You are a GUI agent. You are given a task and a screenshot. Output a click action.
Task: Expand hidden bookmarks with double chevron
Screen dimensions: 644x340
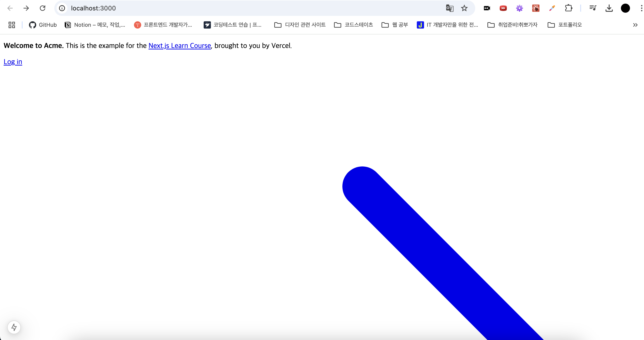click(x=635, y=25)
